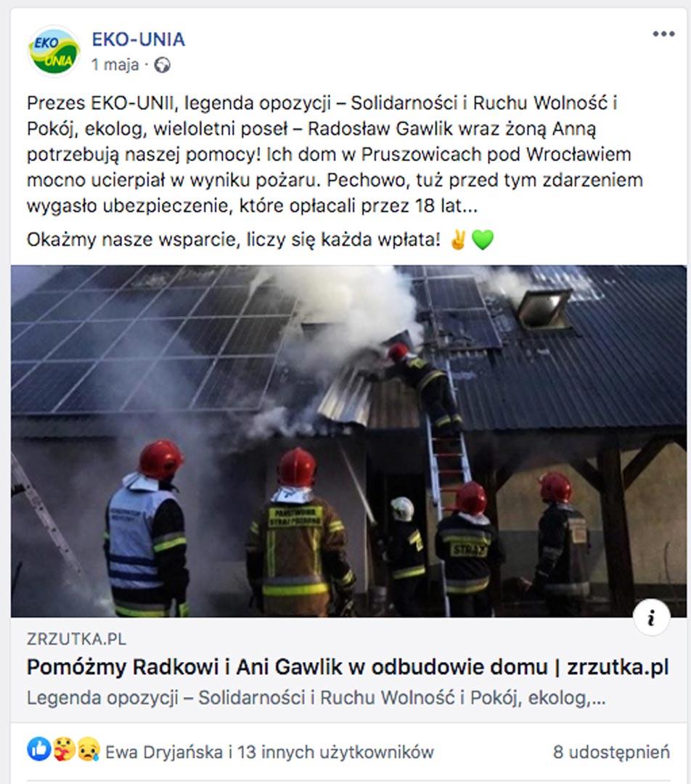The width and height of the screenshot is (691, 784).
Task: Click the public globe audience icon
Action: click(x=162, y=65)
